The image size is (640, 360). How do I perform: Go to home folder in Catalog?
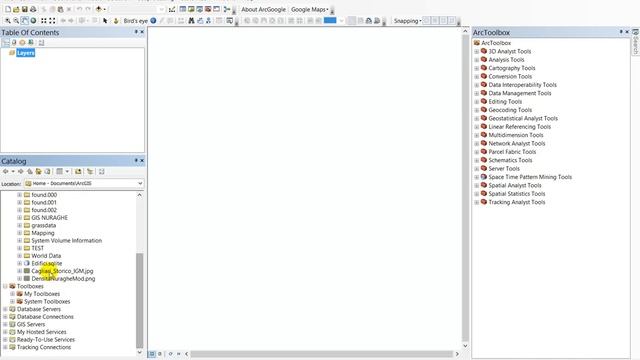38,171
